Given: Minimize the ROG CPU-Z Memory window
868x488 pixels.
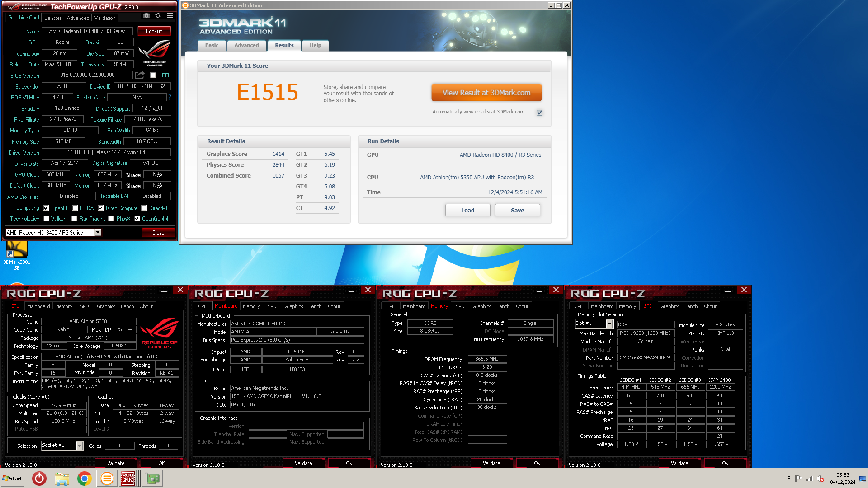Looking at the screenshot, I should click(x=540, y=291).
